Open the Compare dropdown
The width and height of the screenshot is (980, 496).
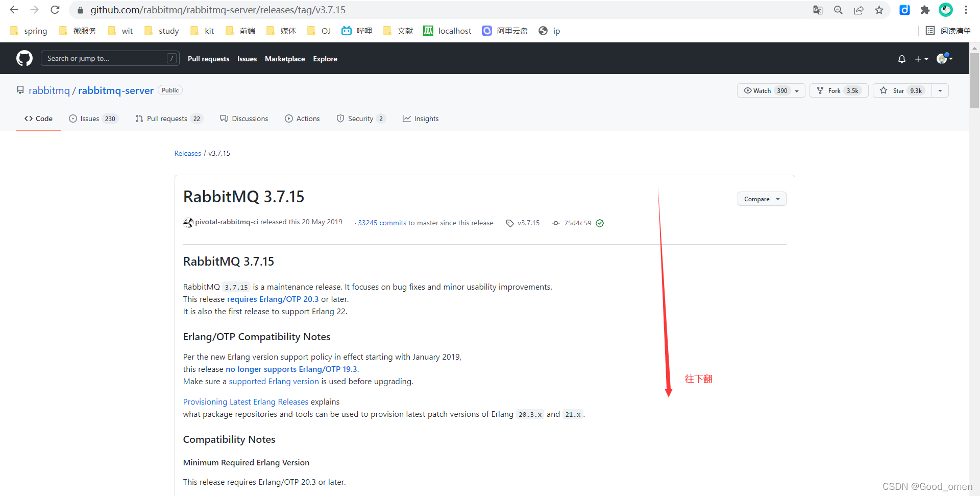tap(762, 199)
